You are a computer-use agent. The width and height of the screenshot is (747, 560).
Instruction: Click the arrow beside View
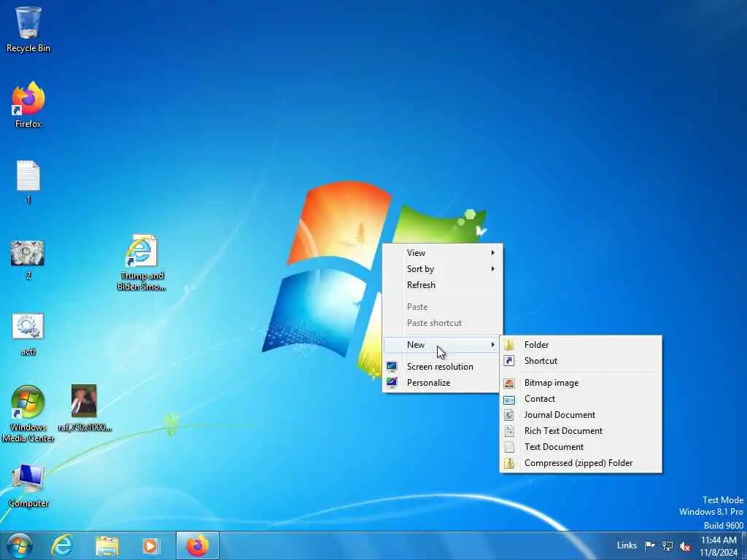(x=493, y=253)
